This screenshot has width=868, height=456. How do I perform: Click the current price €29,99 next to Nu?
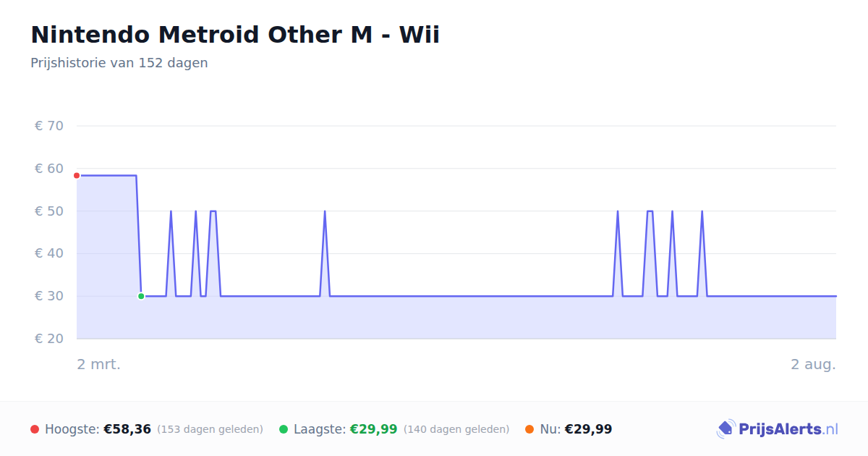(x=588, y=429)
